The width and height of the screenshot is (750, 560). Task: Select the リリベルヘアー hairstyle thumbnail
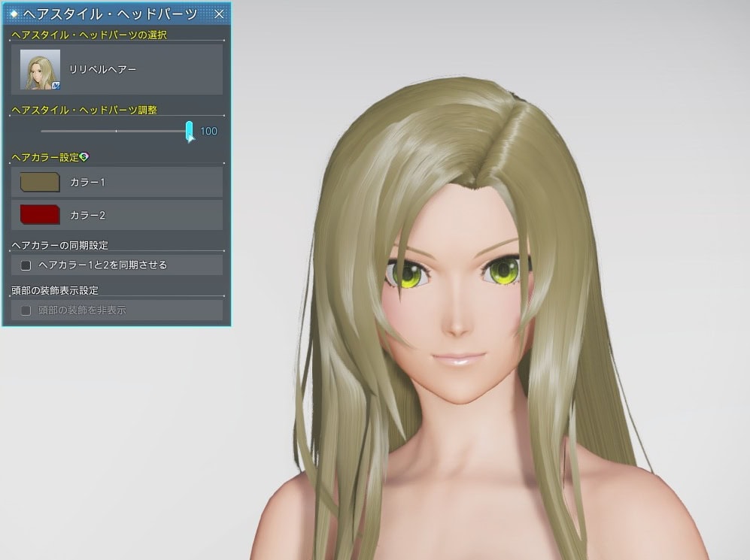click(40, 69)
